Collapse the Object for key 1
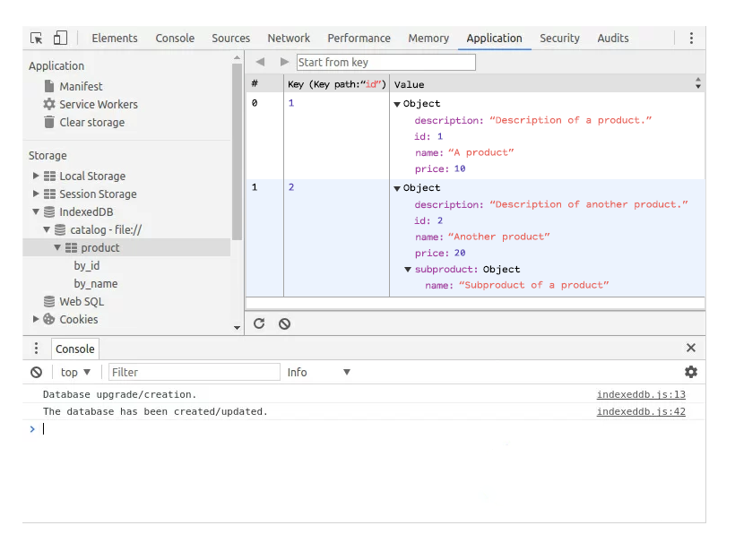This screenshot has height=560, width=735. (397, 104)
